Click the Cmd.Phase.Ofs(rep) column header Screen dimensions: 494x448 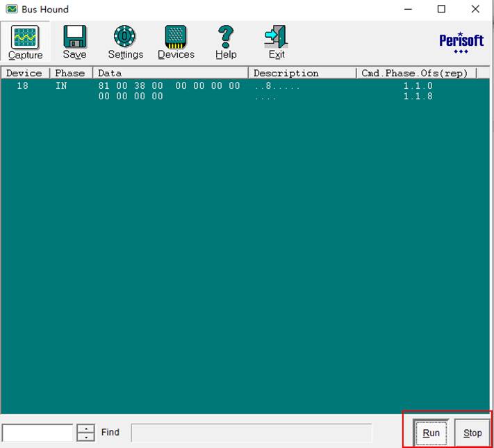pyautogui.click(x=416, y=73)
